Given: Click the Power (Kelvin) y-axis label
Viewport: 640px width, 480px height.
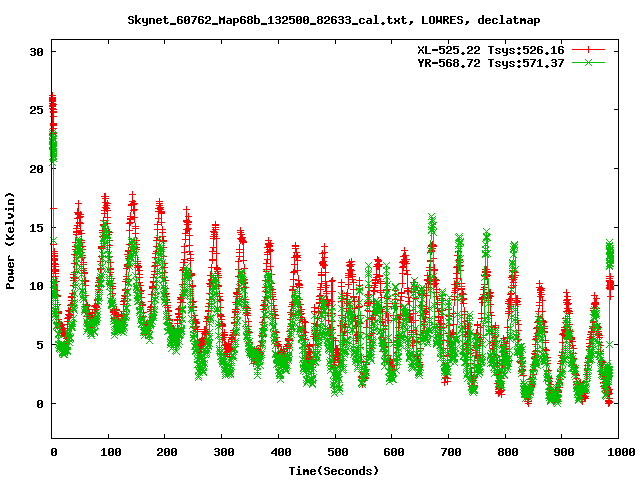Looking at the screenshot, I should 10,241.
